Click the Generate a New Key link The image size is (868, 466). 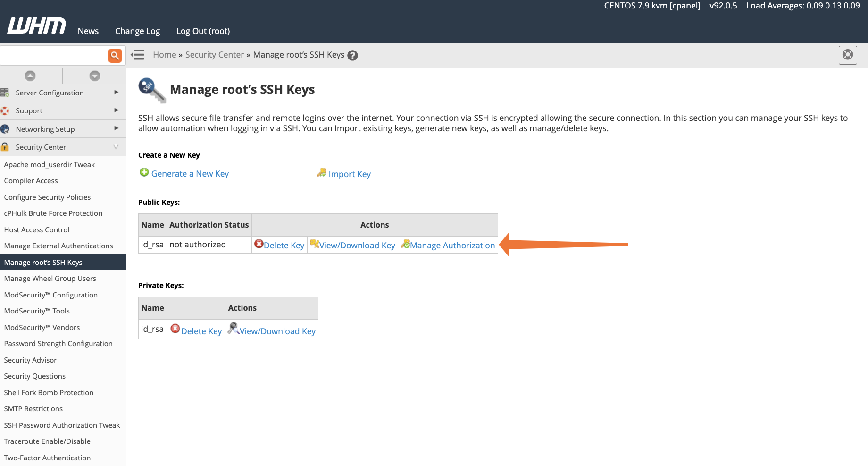click(190, 173)
